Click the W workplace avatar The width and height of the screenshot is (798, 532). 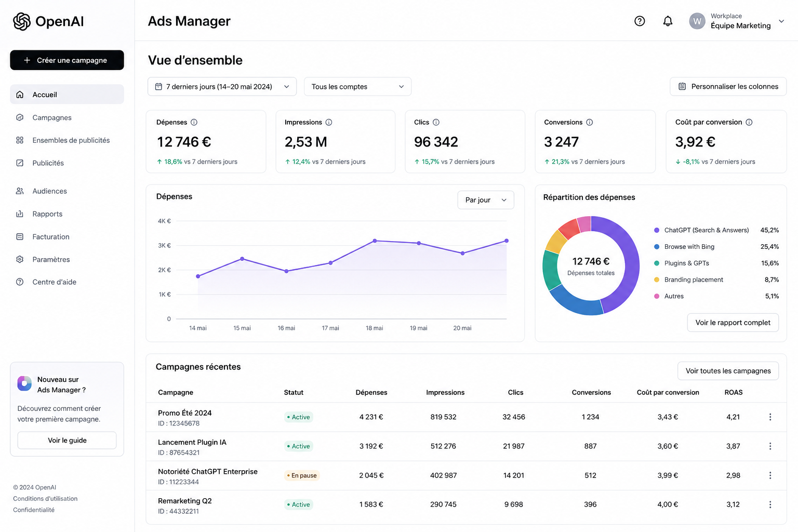pyautogui.click(x=697, y=21)
